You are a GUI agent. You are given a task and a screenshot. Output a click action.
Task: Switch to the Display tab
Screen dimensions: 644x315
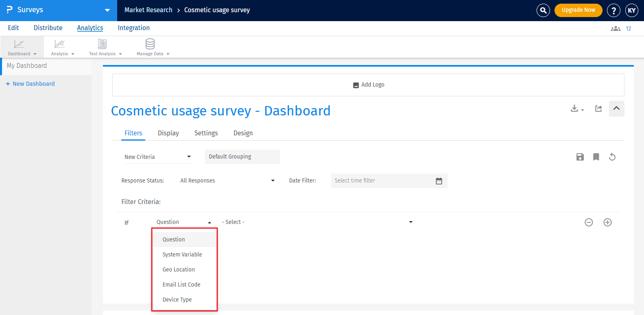[168, 133]
